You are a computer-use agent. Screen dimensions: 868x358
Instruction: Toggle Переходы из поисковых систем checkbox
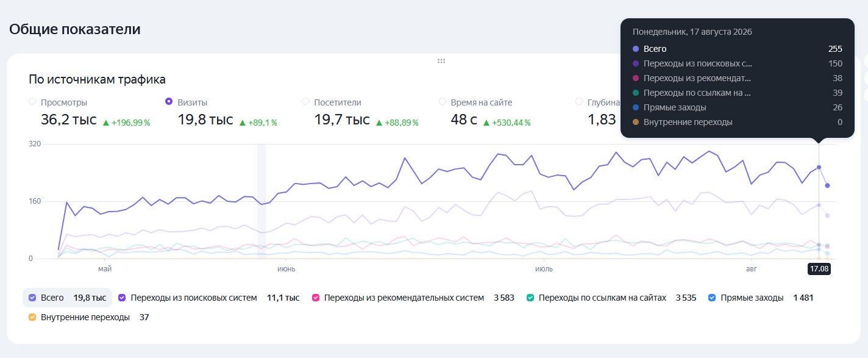122,298
